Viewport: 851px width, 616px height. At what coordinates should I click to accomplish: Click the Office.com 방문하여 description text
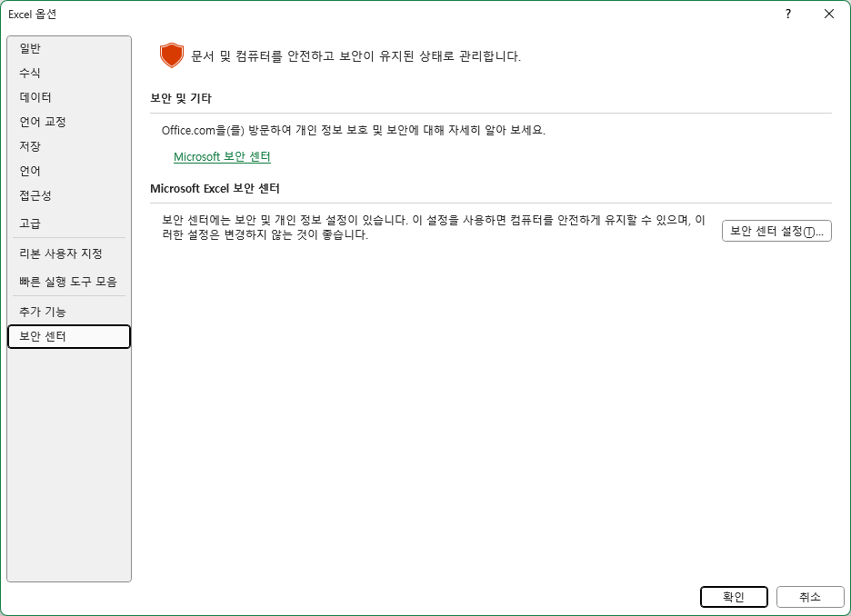(x=354, y=130)
